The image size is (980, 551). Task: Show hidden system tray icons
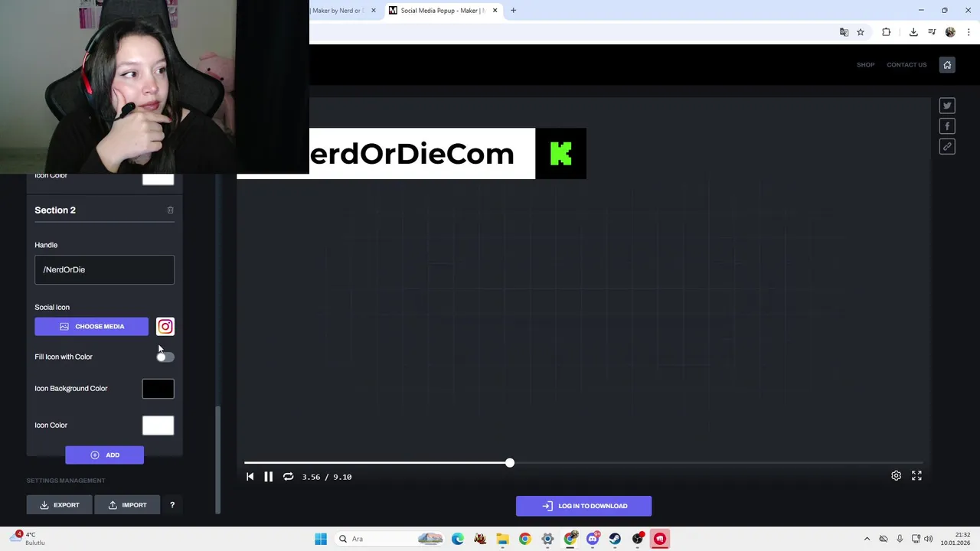click(x=867, y=539)
